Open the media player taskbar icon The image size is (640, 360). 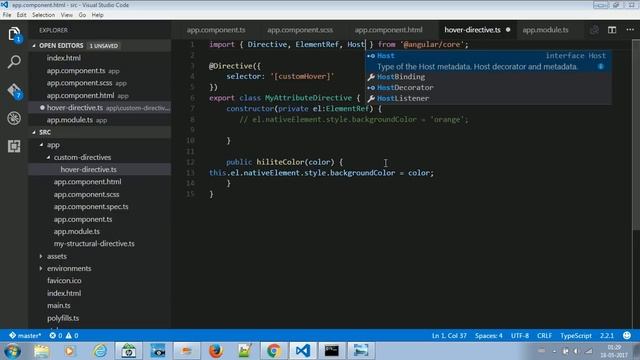click(x=70, y=351)
